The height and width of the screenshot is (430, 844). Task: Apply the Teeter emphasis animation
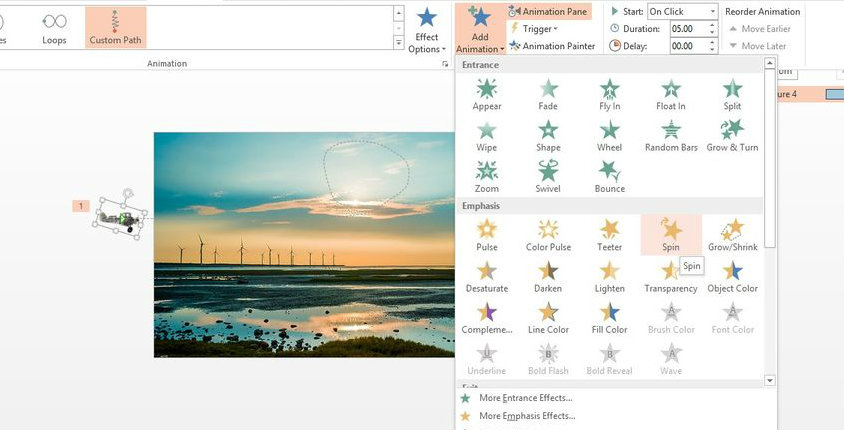pyautogui.click(x=609, y=235)
